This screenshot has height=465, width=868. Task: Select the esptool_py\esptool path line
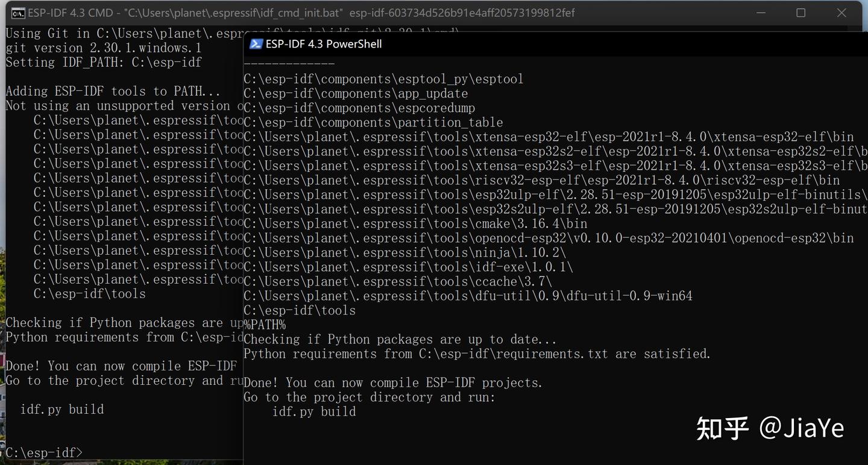(383, 78)
